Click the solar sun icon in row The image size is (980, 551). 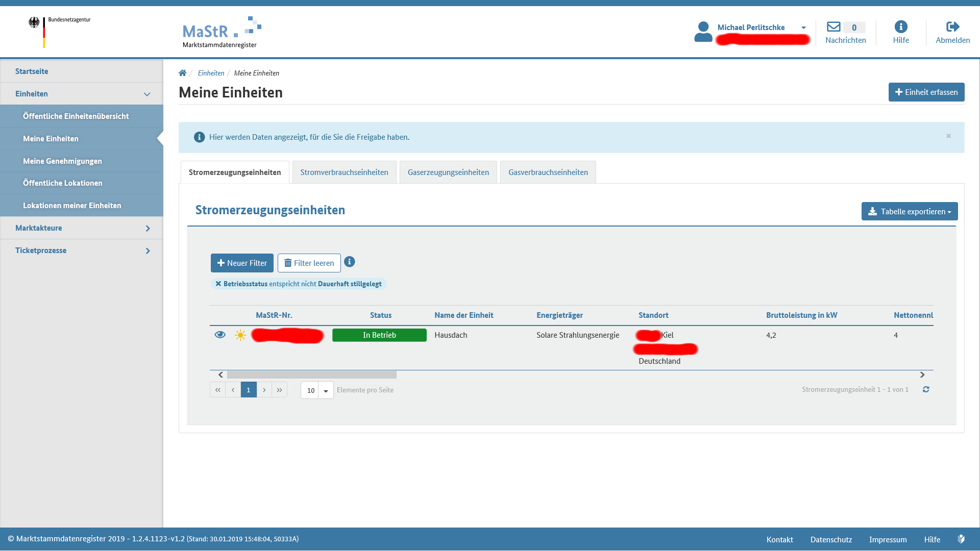[240, 335]
